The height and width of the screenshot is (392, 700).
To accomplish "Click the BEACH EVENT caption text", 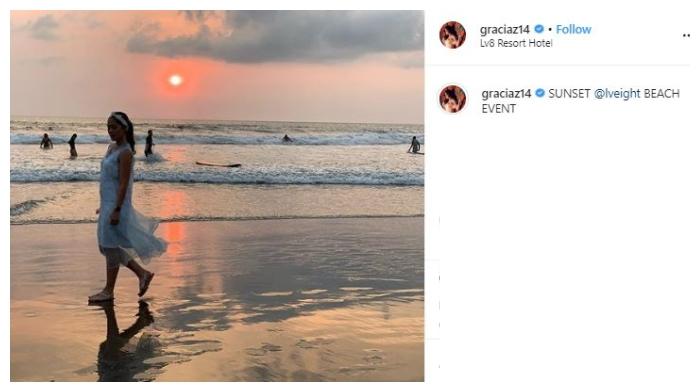I will tap(580, 101).
